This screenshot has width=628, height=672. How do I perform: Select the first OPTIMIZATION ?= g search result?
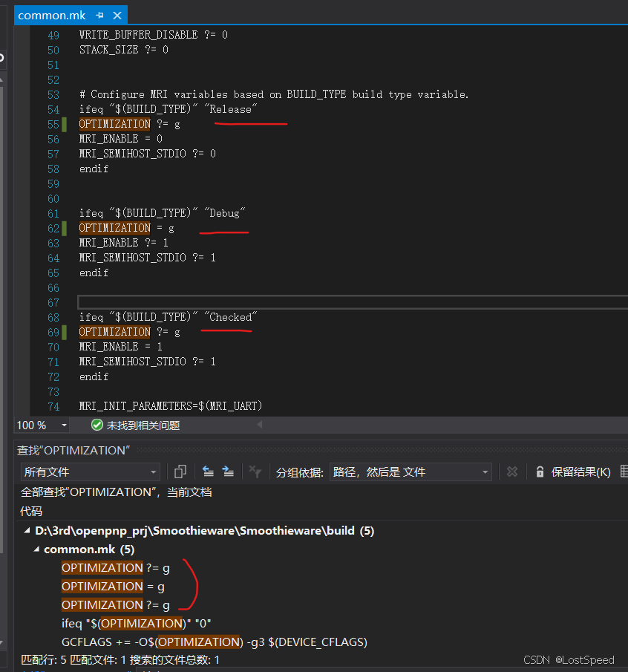coord(116,568)
